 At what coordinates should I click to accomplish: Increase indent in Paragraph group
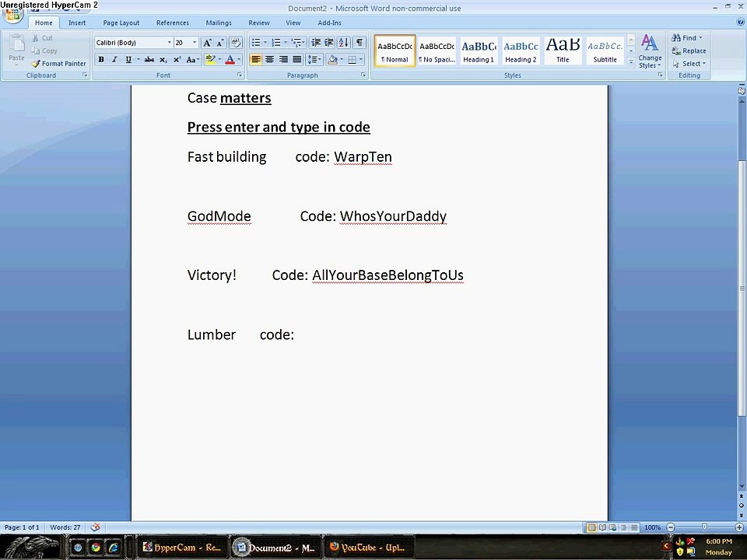(328, 43)
